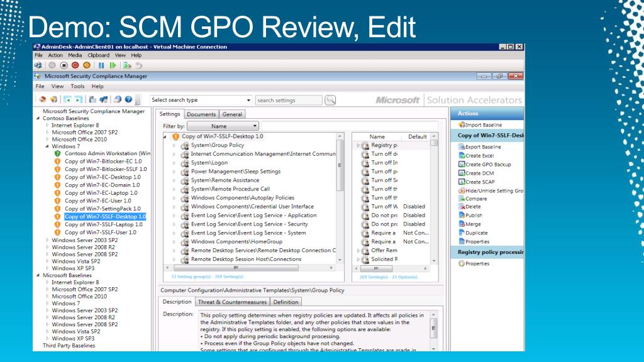This screenshot has height=362, width=644.
Task: Collapse the Microsoft Baselines tree node
Action: [x=38, y=275]
